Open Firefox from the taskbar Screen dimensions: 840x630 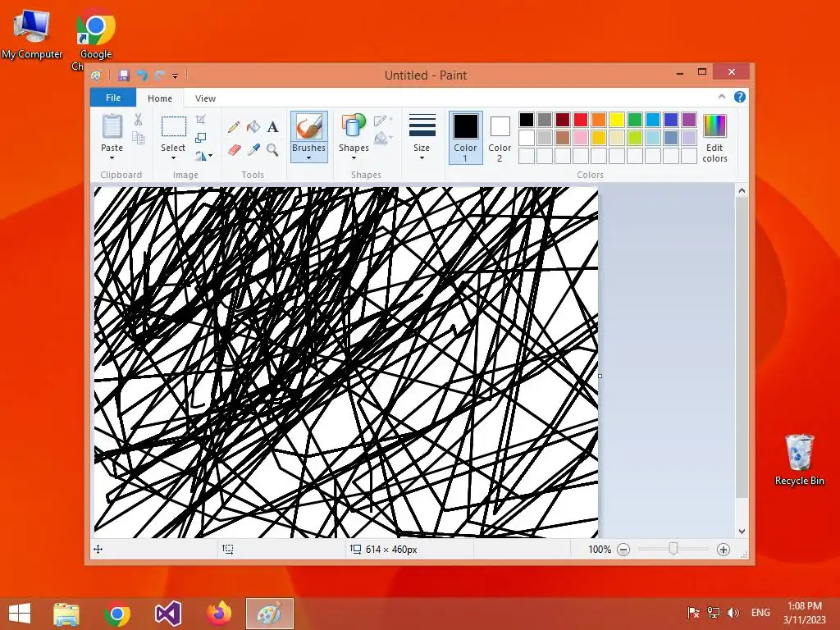(x=218, y=614)
